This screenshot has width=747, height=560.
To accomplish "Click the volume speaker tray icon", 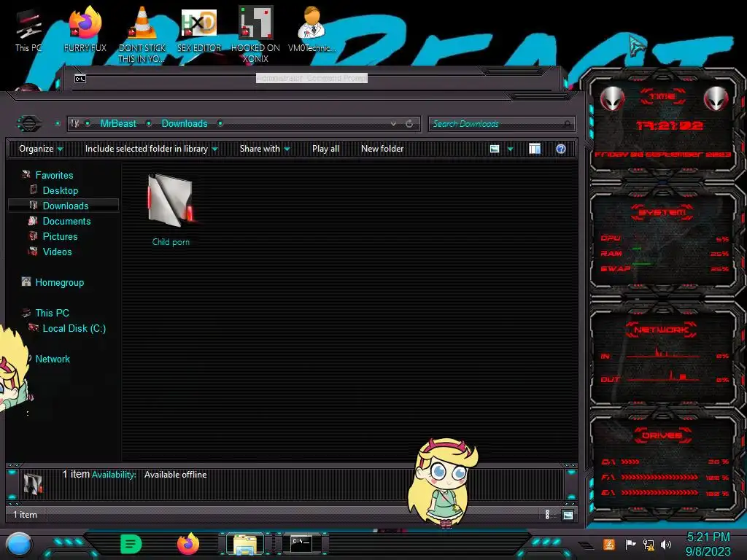I will tap(666, 544).
